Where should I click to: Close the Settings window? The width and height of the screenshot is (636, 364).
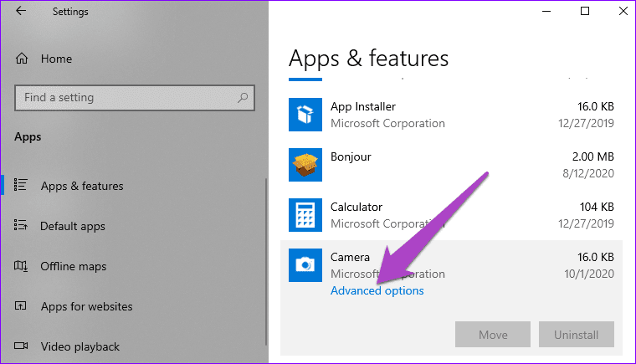(623, 12)
